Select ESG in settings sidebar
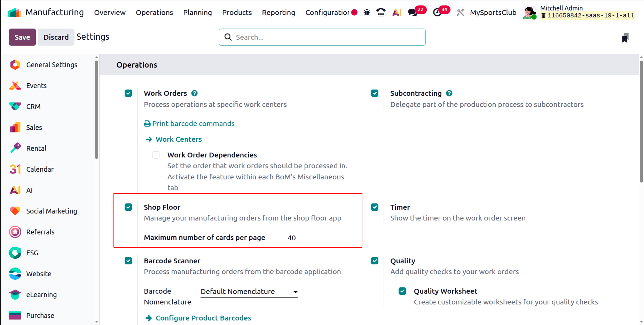The width and height of the screenshot is (644, 325). (x=48, y=253)
